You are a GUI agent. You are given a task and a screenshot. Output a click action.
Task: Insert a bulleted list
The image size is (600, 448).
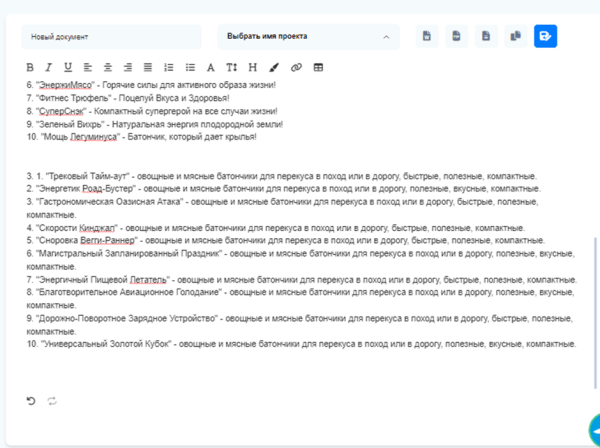[188, 68]
